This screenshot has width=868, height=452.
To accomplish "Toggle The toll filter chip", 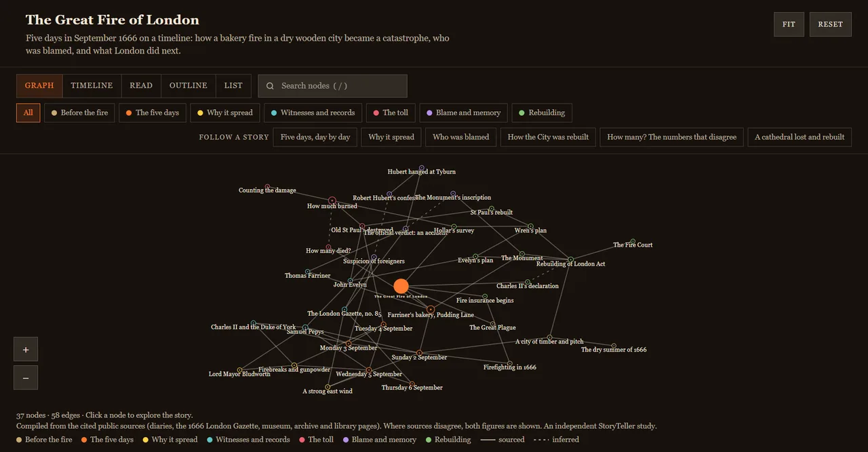I will pyautogui.click(x=391, y=112).
